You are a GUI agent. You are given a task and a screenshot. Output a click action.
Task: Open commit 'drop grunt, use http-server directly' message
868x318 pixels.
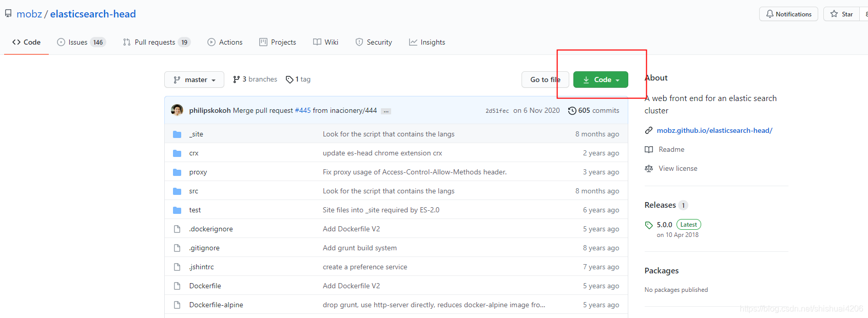[x=434, y=305]
